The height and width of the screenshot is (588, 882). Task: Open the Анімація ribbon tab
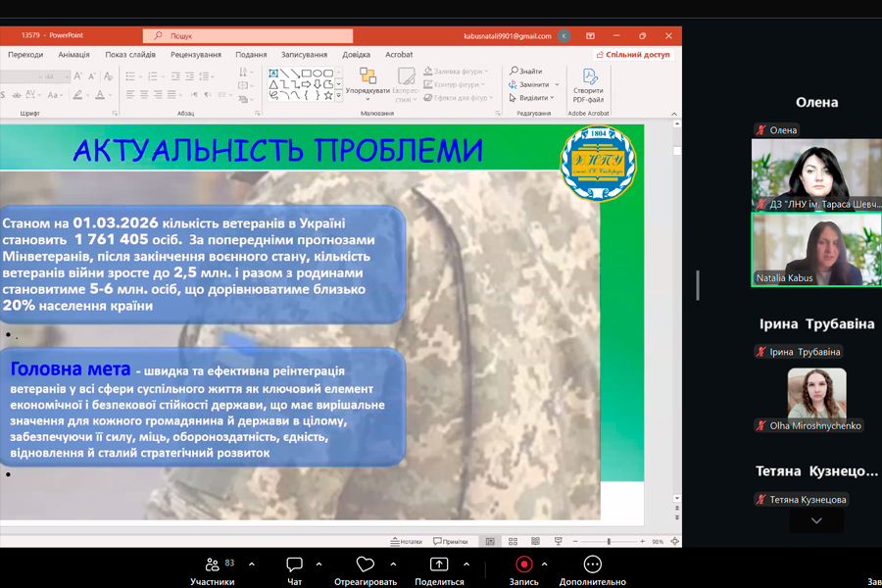coord(73,55)
